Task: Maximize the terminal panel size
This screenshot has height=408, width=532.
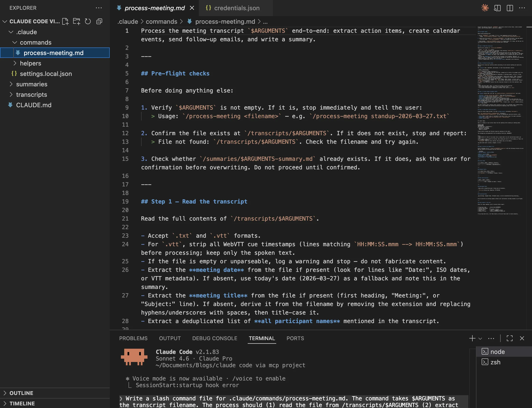Action: [x=510, y=338]
